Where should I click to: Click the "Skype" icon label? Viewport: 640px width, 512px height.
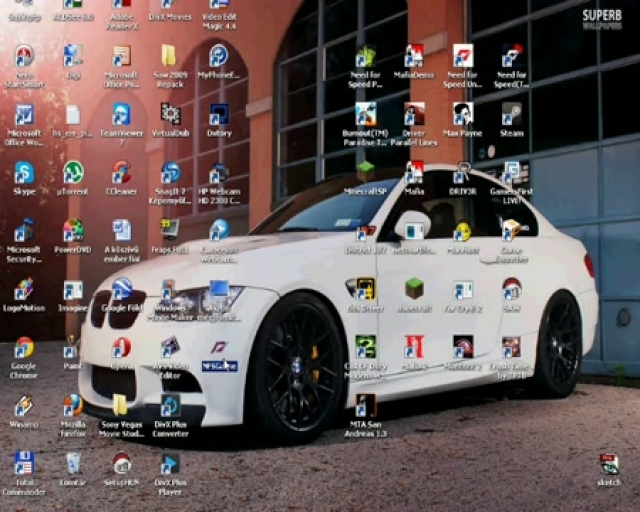pos(24,191)
